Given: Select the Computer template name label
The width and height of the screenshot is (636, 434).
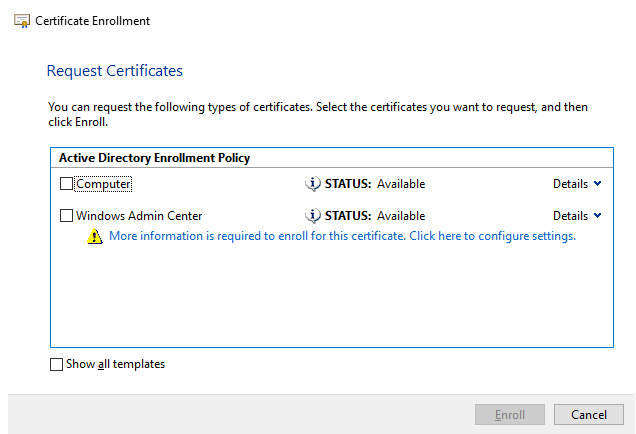Looking at the screenshot, I should (x=103, y=184).
